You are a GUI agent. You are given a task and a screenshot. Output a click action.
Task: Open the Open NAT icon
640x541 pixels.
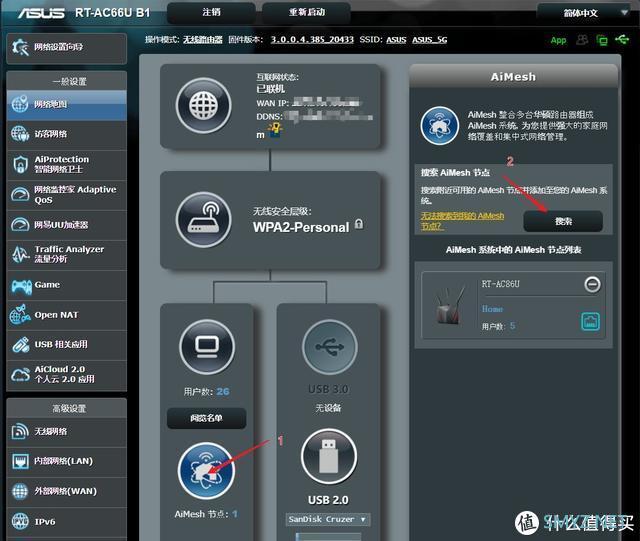point(20,314)
